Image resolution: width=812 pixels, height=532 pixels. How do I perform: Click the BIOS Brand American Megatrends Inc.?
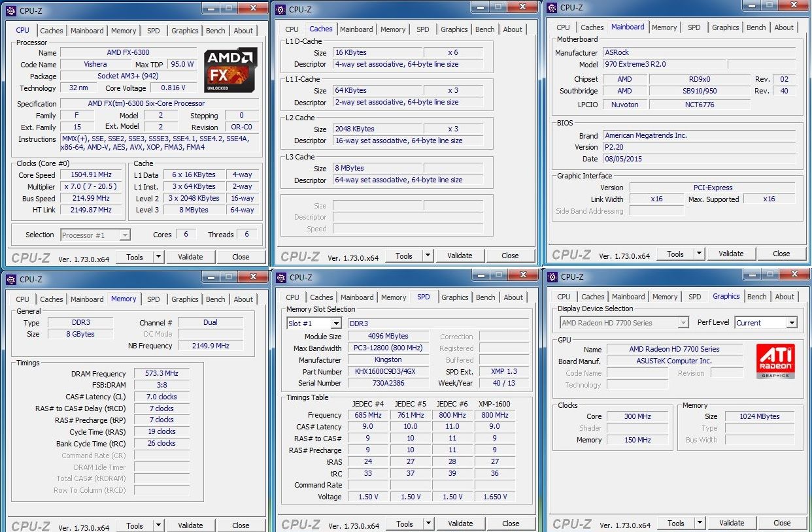point(699,135)
